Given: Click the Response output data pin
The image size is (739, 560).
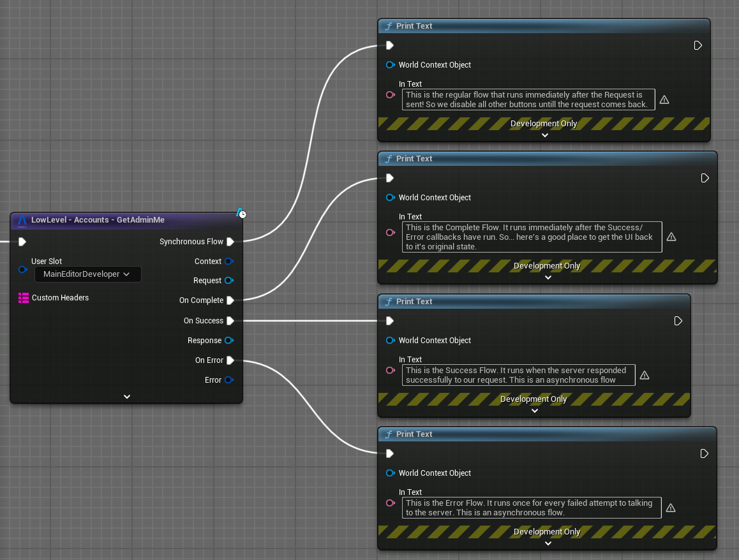Looking at the screenshot, I should 228,341.
